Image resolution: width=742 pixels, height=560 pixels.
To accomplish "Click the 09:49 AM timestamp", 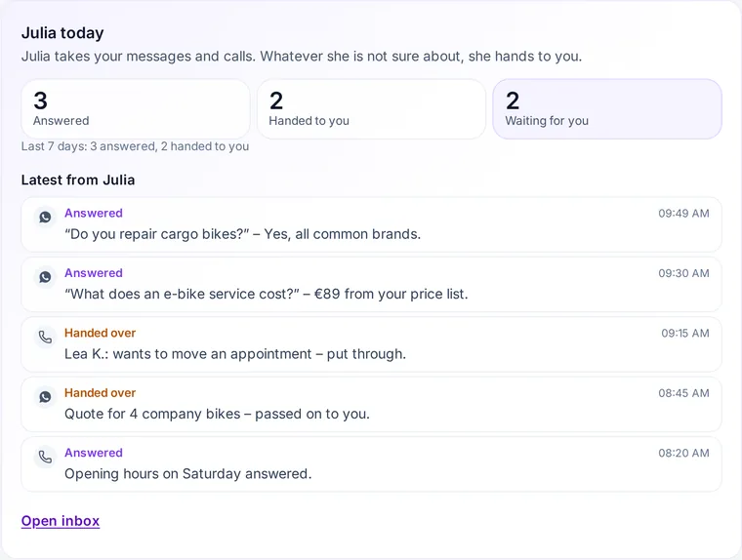I will click(683, 214).
